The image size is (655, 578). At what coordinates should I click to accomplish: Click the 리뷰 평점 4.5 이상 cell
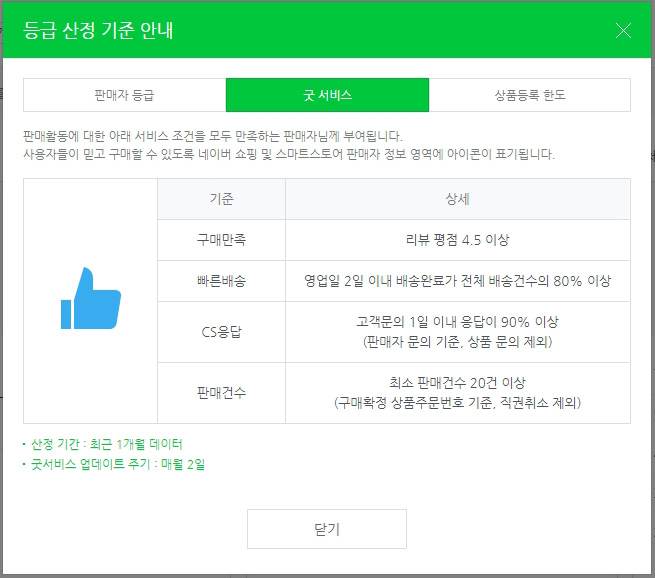(x=457, y=240)
